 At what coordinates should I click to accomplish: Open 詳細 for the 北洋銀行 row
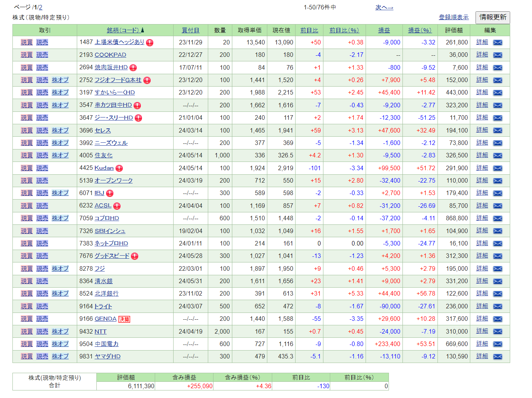tap(482, 293)
